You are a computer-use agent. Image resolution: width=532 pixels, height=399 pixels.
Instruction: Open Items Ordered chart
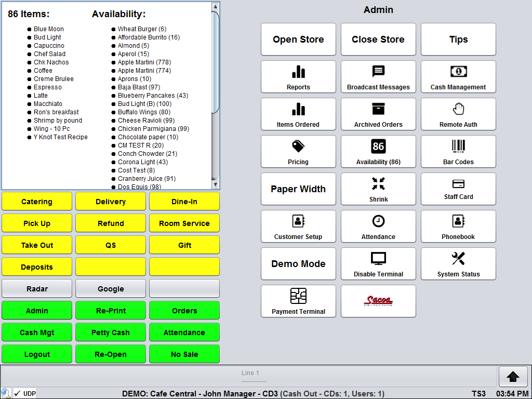tap(298, 114)
